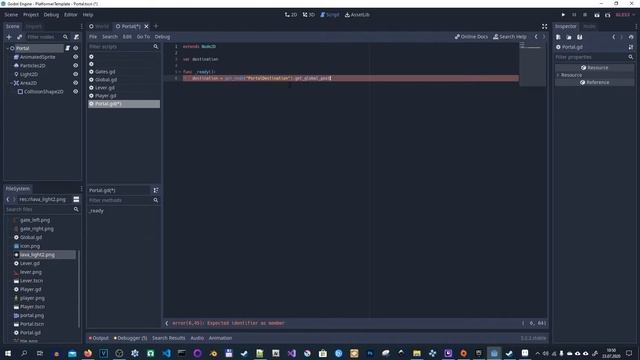This screenshot has height=360, width=640.
Task: Toggle visibility of CollisionShape2D node
Action: [x=76, y=92]
